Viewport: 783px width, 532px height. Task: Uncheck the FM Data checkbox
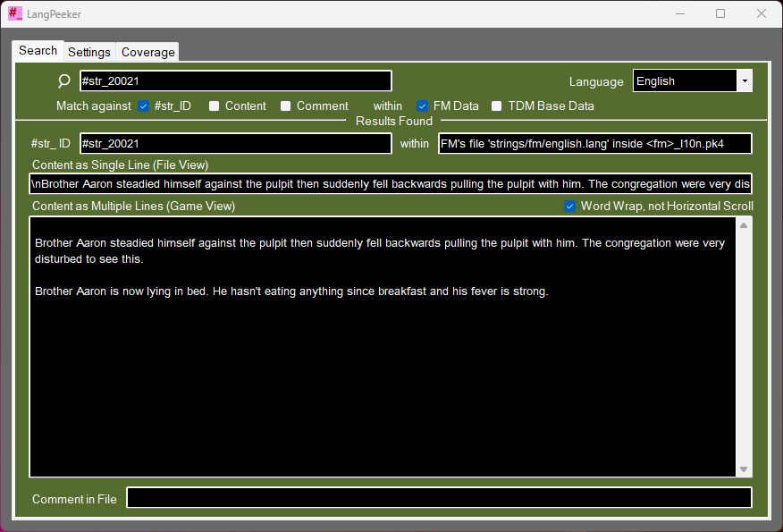[423, 106]
